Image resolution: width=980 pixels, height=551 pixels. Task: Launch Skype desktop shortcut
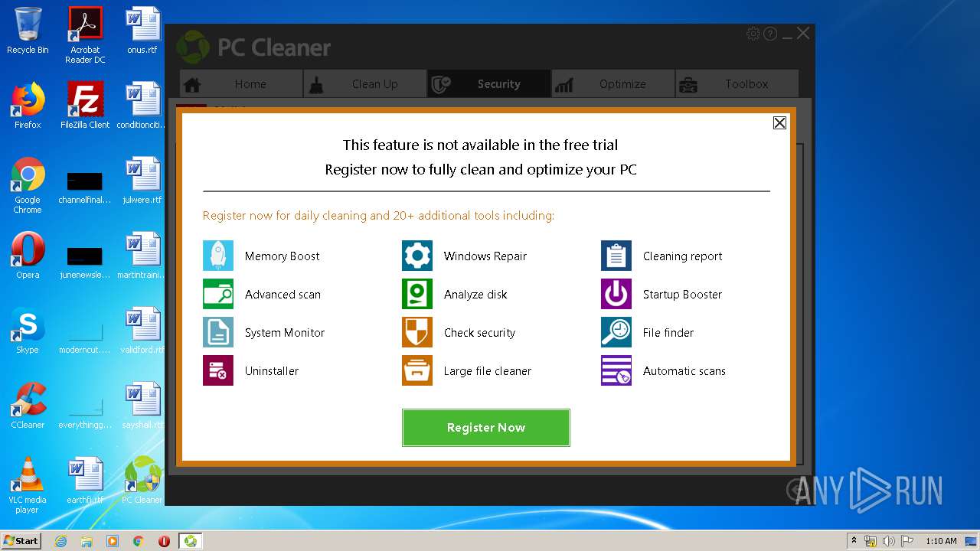click(28, 331)
